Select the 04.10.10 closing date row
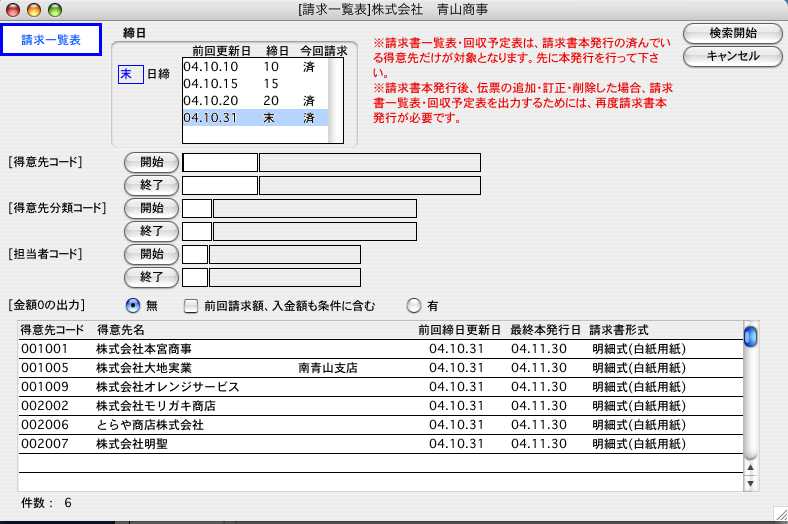This screenshot has height=524, width=788. pyautogui.click(x=255, y=67)
